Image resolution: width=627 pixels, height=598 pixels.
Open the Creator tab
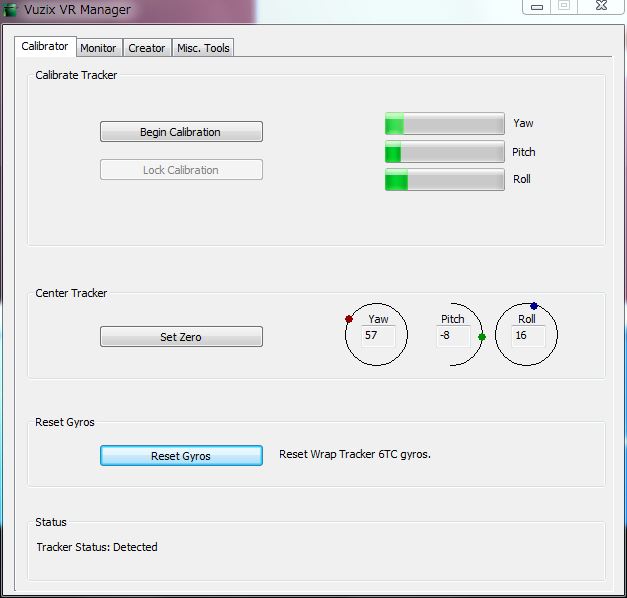pos(146,48)
